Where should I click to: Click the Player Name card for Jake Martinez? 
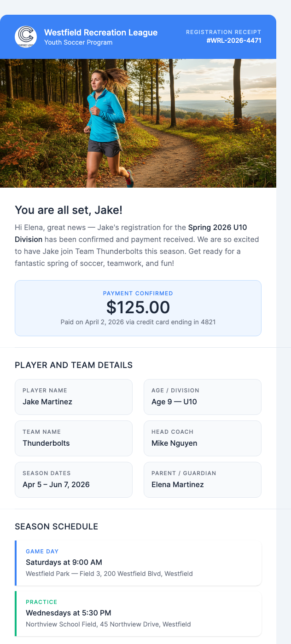pos(74,397)
